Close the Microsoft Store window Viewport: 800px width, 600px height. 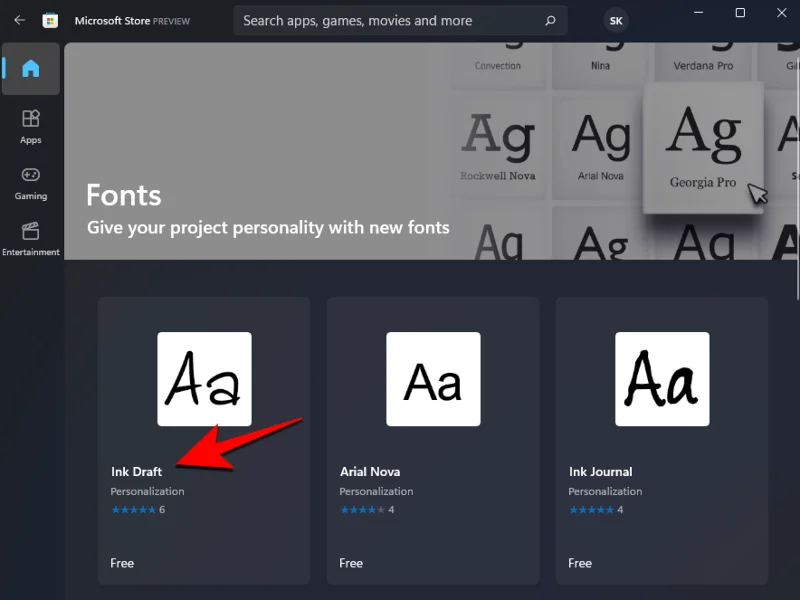[782, 12]
